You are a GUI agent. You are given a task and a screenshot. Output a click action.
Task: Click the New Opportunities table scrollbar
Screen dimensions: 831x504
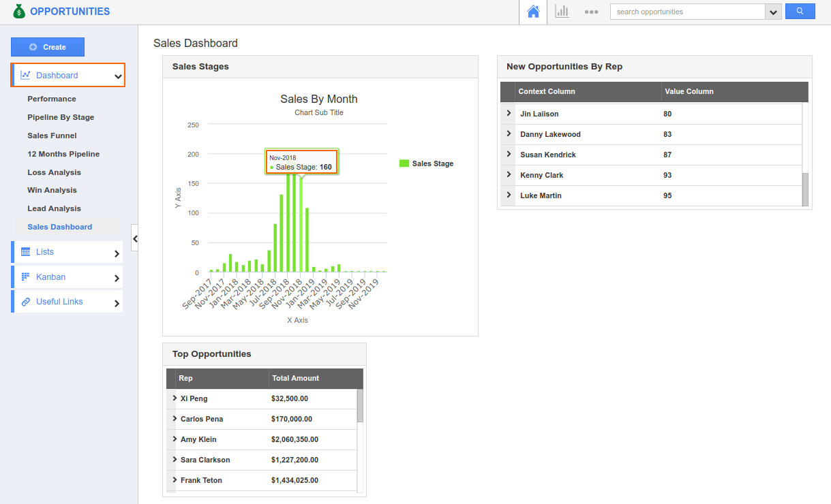click(805, 189)
